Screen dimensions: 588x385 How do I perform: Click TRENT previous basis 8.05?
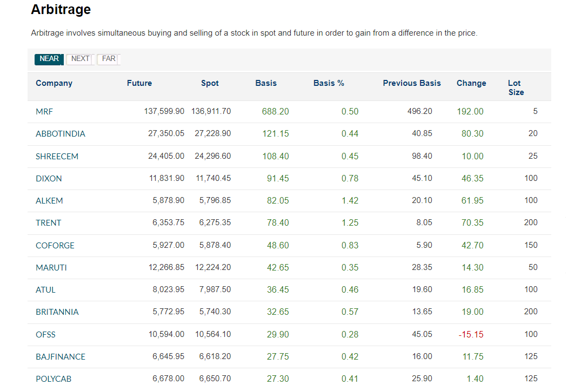coord(424,222)
